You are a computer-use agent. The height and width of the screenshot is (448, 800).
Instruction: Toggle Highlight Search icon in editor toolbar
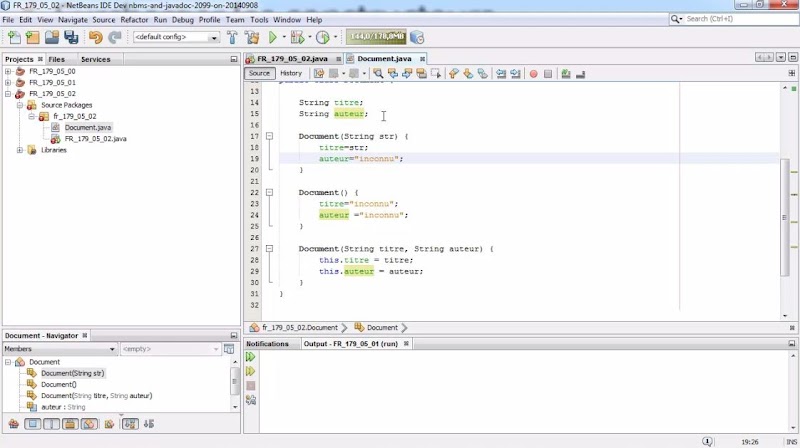pos(421,74)
